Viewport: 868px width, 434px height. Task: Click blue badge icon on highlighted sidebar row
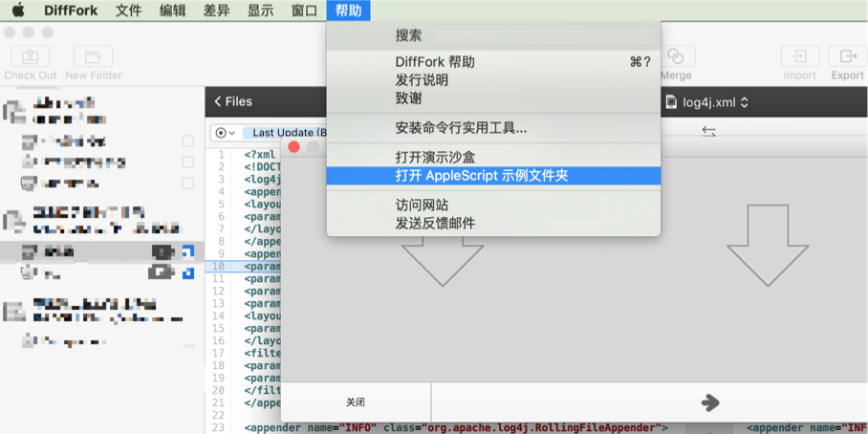click(188, 251)
